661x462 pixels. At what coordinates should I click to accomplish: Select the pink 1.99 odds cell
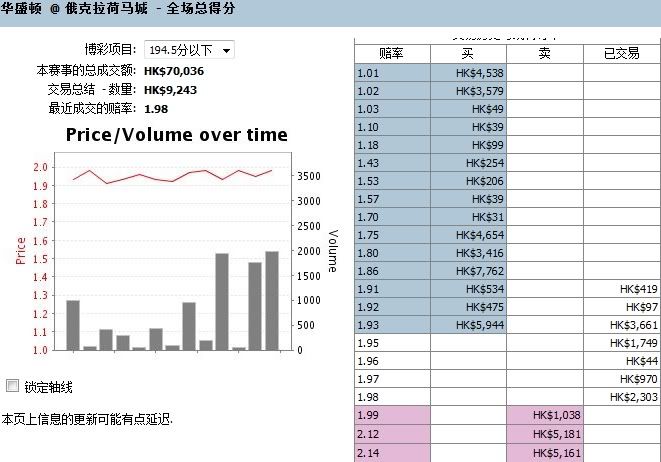pyautogui.click(x=392, y=414)
